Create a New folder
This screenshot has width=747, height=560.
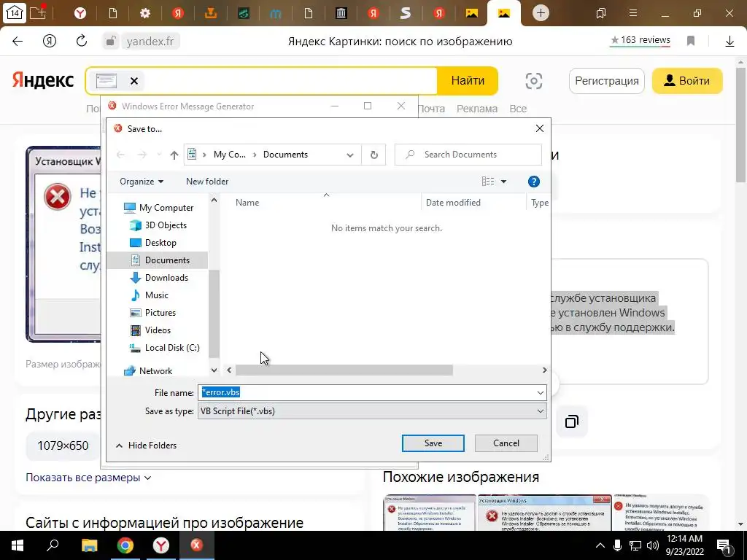pos(207,182)
